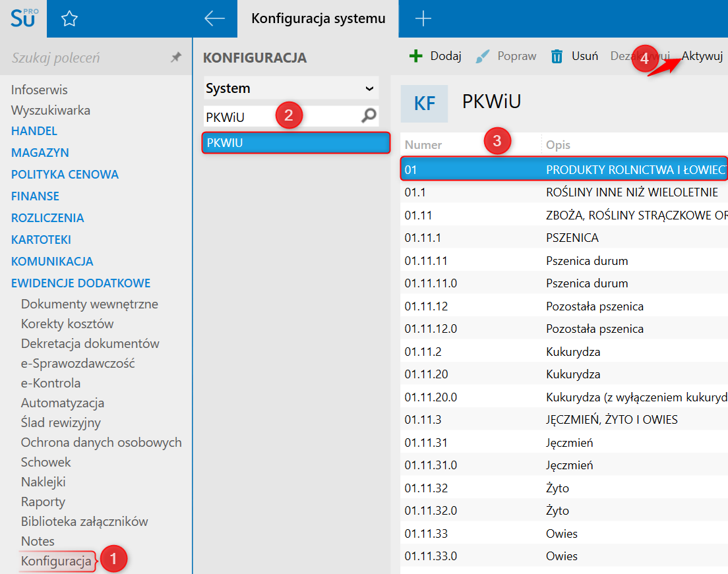
Task: Click the Popraw button label
Action: tap(517, 56)
